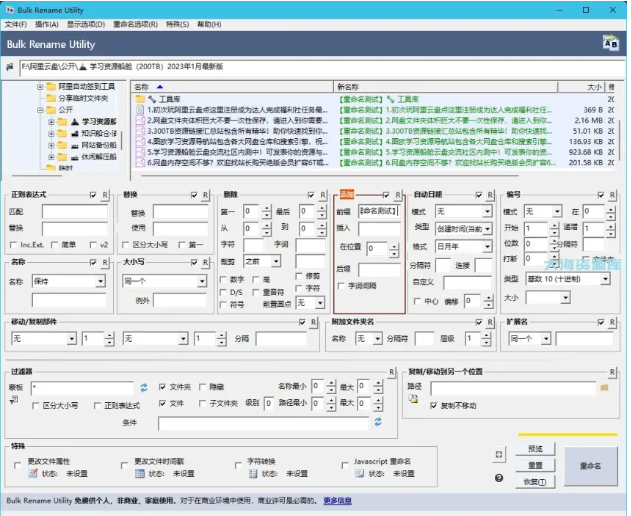Image resolution: width=631 pixels, height=516 pixels.
Task: Click the expand window icon above help
Action: coord(499,454)
